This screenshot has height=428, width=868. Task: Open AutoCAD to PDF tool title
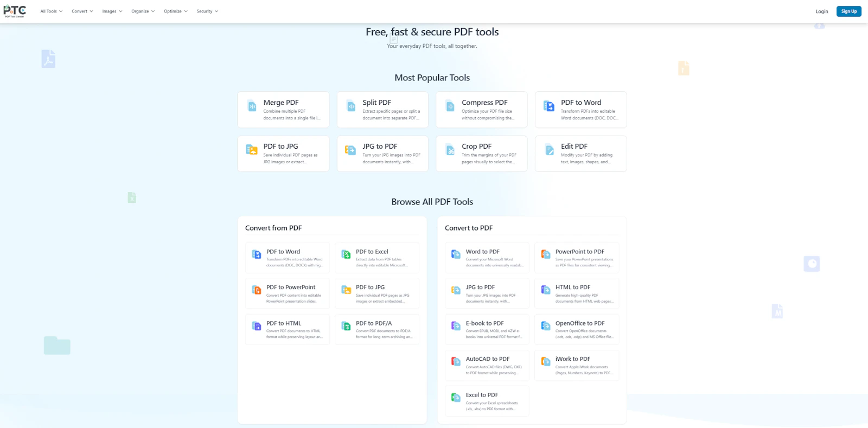488,359
